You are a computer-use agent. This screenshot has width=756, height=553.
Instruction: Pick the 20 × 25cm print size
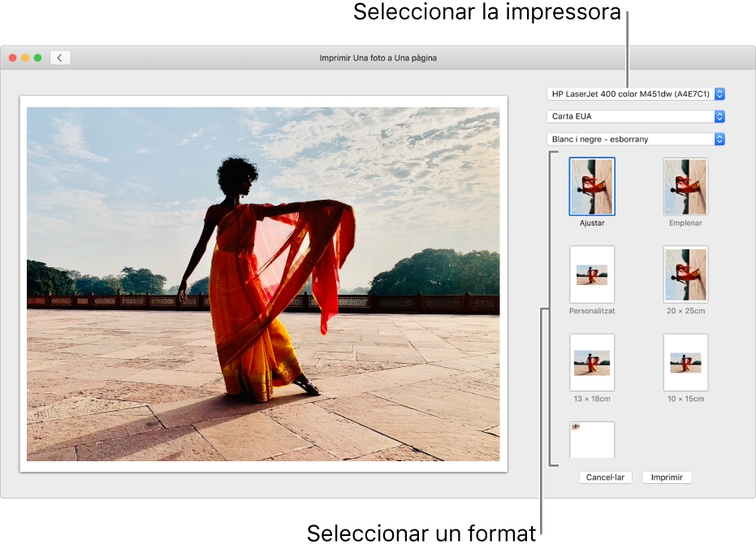[x=685, y=274]
